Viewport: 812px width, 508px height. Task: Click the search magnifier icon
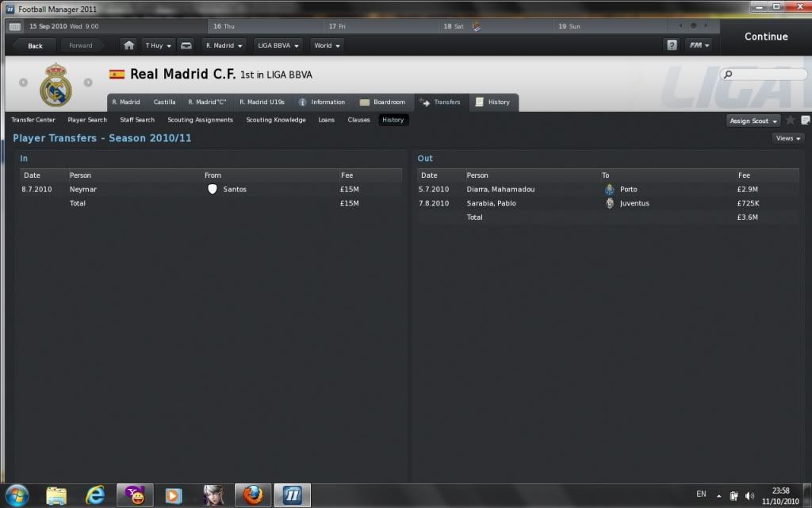click(728, 75)
